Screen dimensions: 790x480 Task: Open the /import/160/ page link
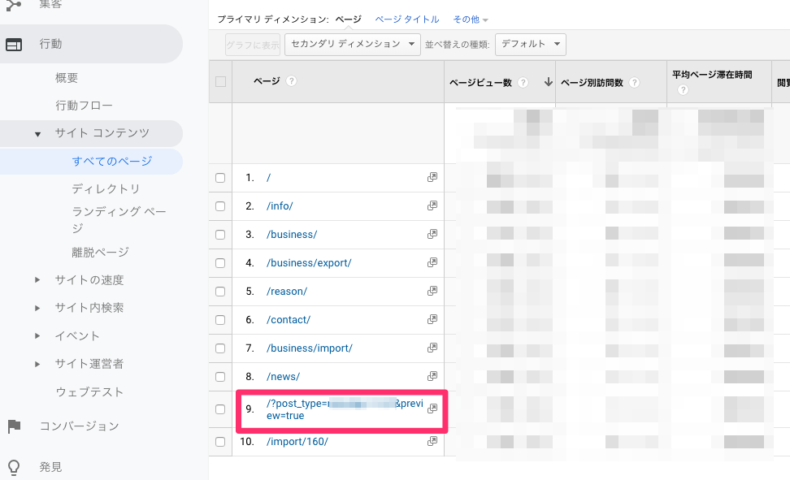pos(297,442)
